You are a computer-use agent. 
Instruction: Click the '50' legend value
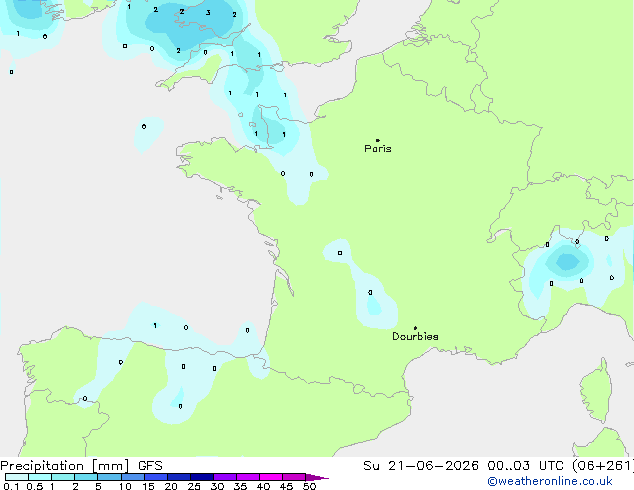(309, 486)
